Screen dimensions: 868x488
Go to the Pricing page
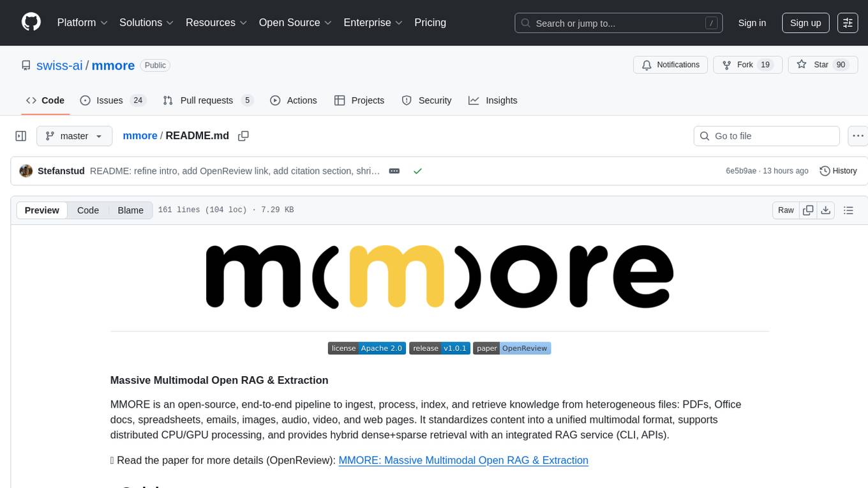pyautogui.click(x=430, y=22)
